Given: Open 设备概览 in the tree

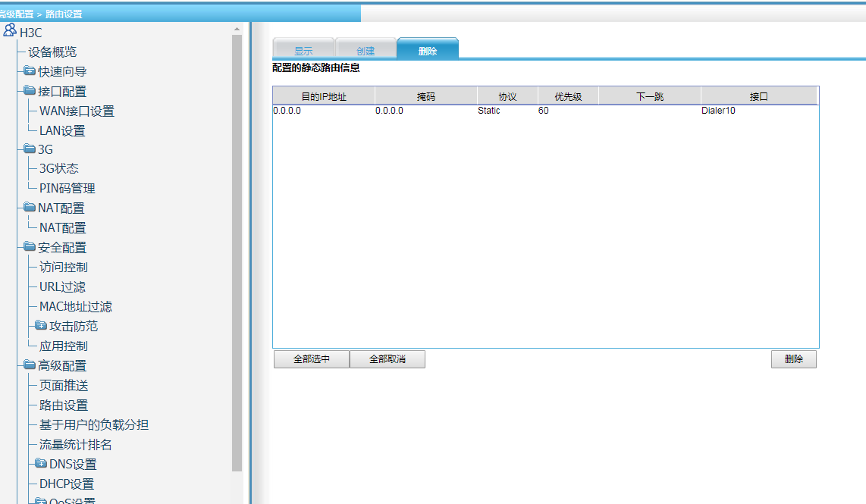Looking at the screenshot, I should (52, 52).
